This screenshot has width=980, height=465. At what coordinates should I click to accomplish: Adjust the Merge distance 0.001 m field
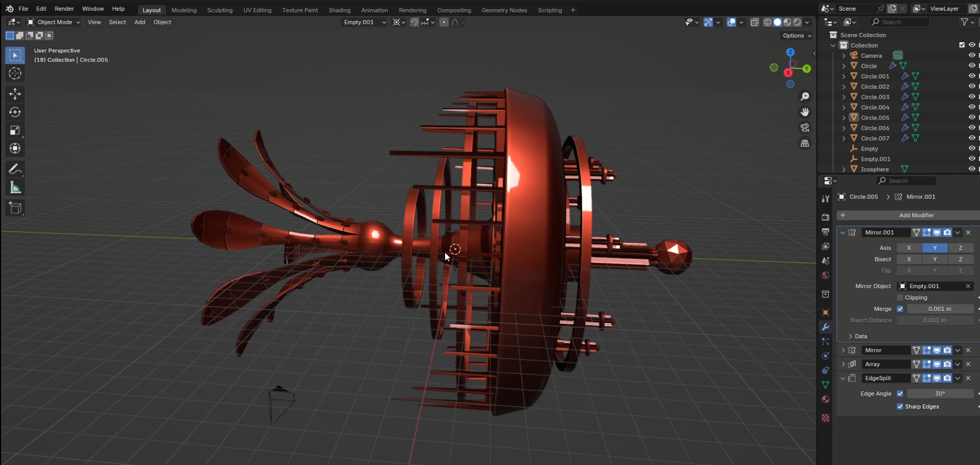pos(940,309)
